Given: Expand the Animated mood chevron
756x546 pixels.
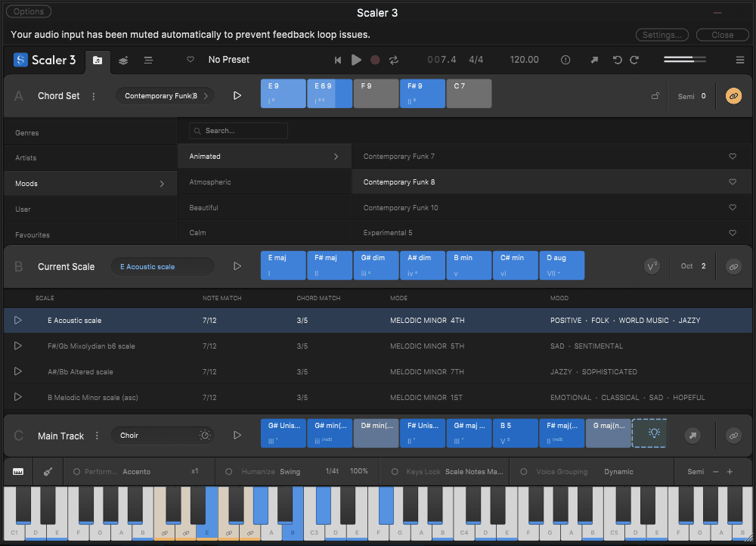Looking at the screenshot, I should tap(336, 157).
